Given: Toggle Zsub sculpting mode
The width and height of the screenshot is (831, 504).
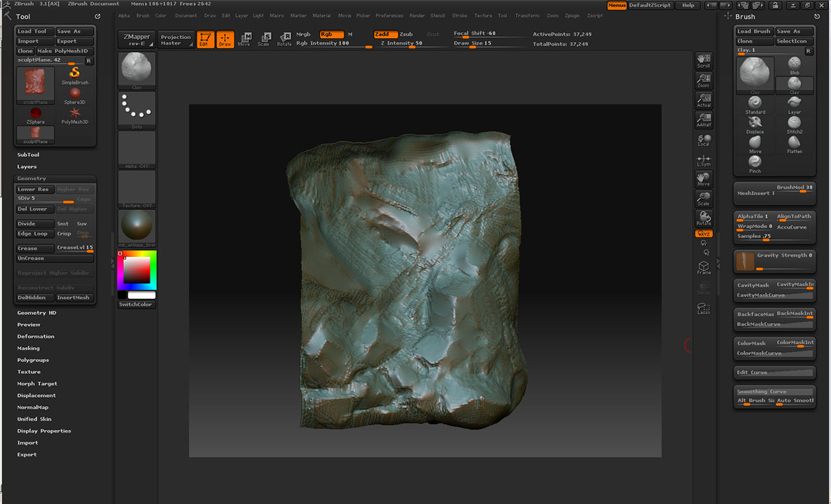Looking at the screenshot, I should [406, 34].
